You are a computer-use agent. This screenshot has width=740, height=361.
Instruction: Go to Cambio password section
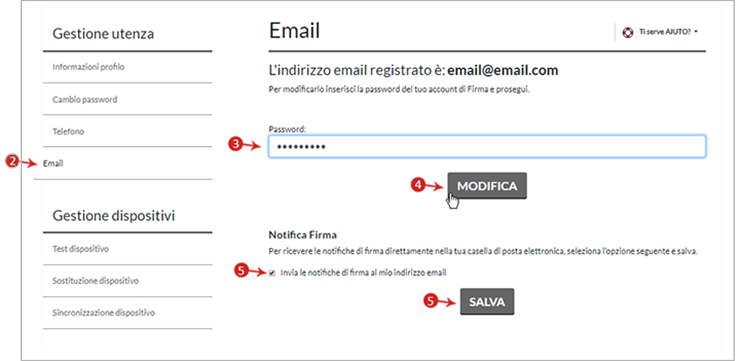pyautogui.click(x=127, y=100)
